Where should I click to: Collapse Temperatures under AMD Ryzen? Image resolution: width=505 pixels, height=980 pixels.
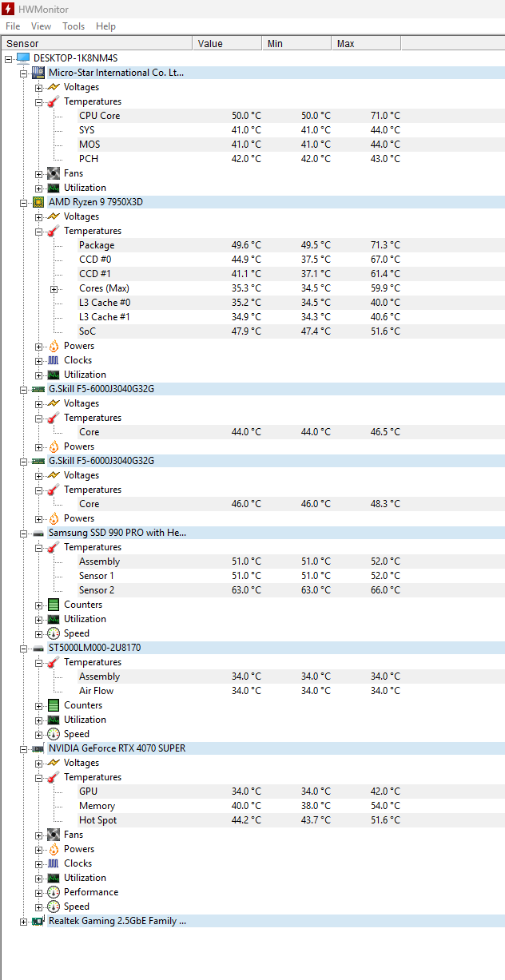(38, 231)
